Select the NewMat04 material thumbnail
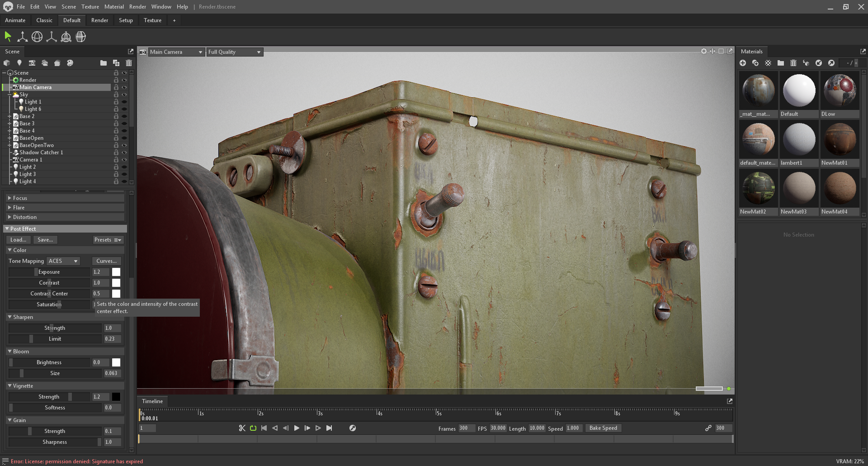Image resolution: width=868 pixels, height=466 pixels. 840,188
